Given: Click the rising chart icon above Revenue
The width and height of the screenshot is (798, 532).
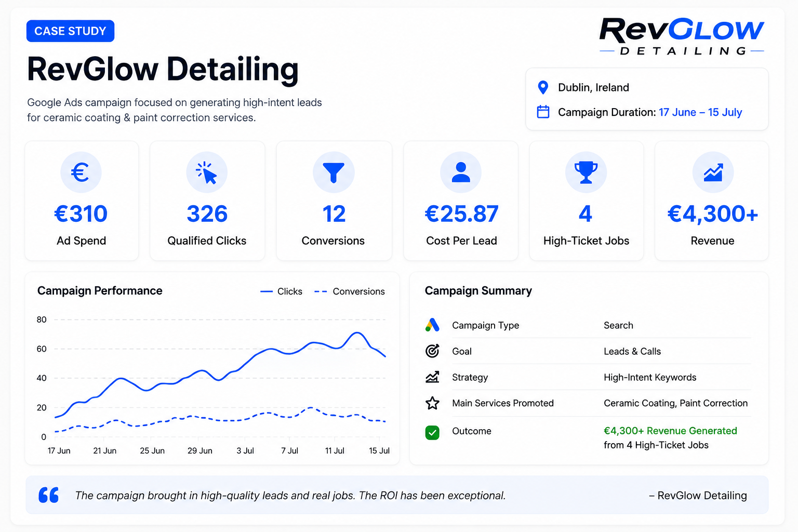Looking at the screenshot, I should [x=713, y=172].
